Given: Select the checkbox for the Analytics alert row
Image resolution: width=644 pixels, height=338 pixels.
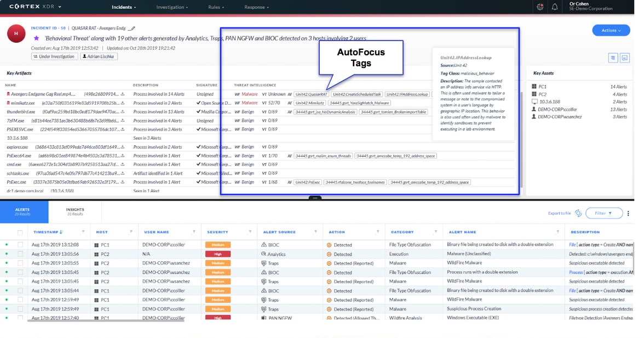Looking at the screenshot, I should point(20,254).
